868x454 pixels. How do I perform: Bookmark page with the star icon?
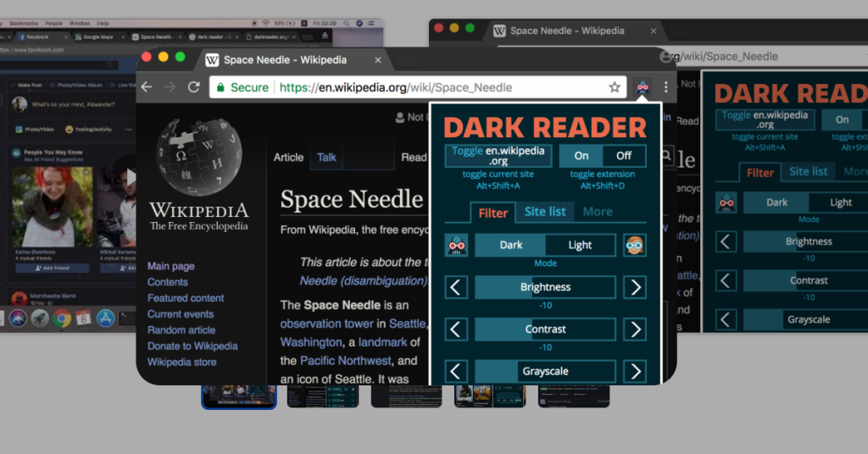pyautogui.click(x=615, y=87)
